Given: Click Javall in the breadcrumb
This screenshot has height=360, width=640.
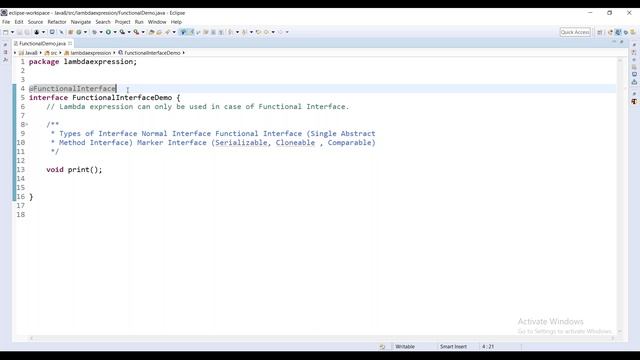Looking at the screenshot, I should [31, 53].
